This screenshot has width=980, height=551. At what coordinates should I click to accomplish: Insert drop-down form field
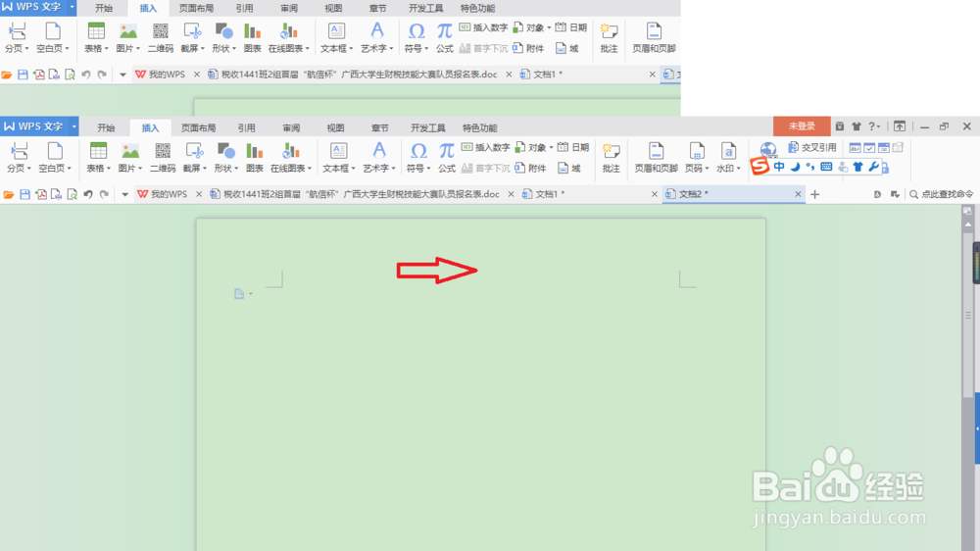click(884, 148)
